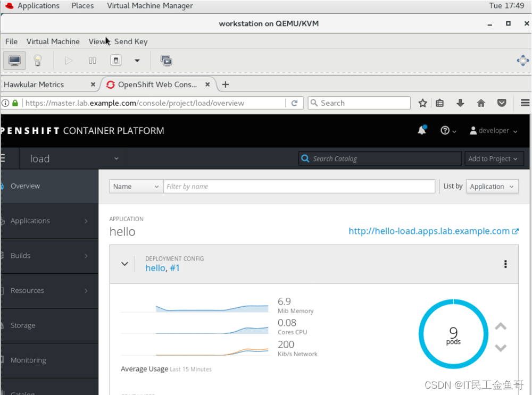The height and width of the screenshot is (395, 532).
Task: Expand the Resources sidebar menu
Action: (x=49, y=291)
